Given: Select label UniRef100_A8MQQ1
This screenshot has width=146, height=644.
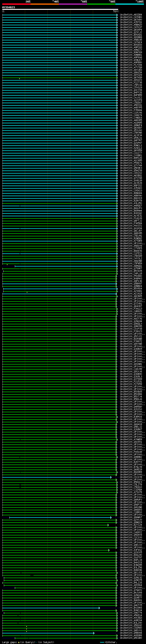Looking at the screenshot, I should tap(131, 266).
